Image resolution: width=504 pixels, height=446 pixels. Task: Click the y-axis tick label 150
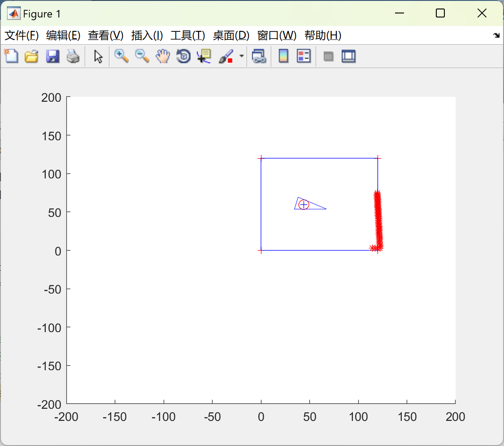(x=52, y=136)
